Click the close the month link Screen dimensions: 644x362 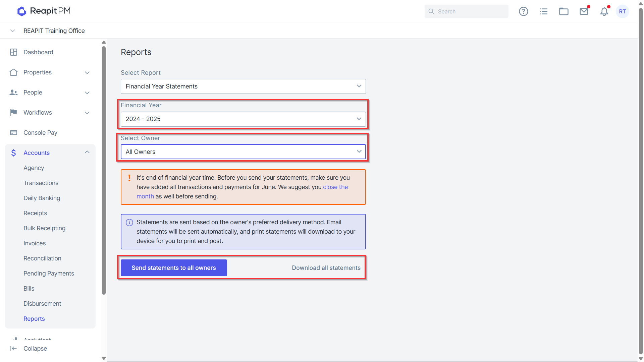(242, 192)
